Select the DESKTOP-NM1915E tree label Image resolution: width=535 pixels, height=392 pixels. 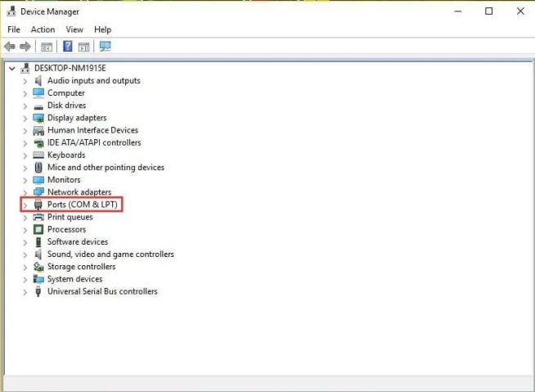coord(70,68)
